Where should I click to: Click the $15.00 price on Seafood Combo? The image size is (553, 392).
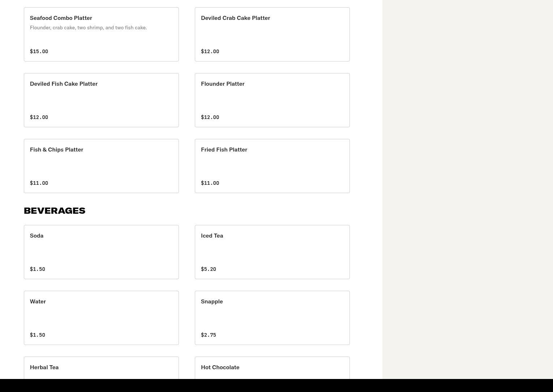coord(39,51)
